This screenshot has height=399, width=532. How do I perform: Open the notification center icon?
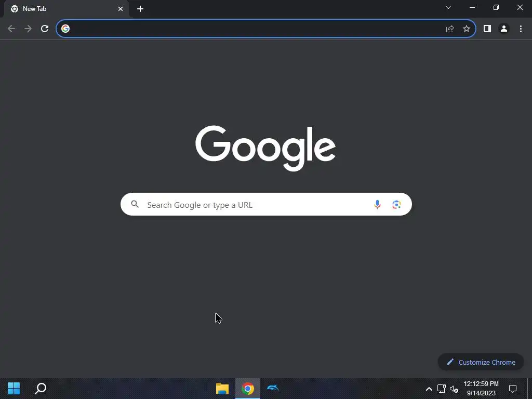(x=513, y=389)
